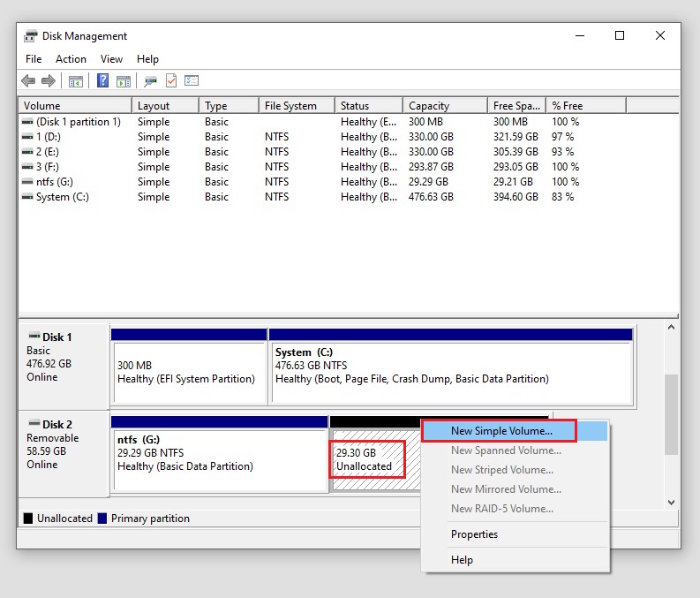Click the Connect/Rescan disk toolbar icon
700x598 pixels.
[151, 81]
